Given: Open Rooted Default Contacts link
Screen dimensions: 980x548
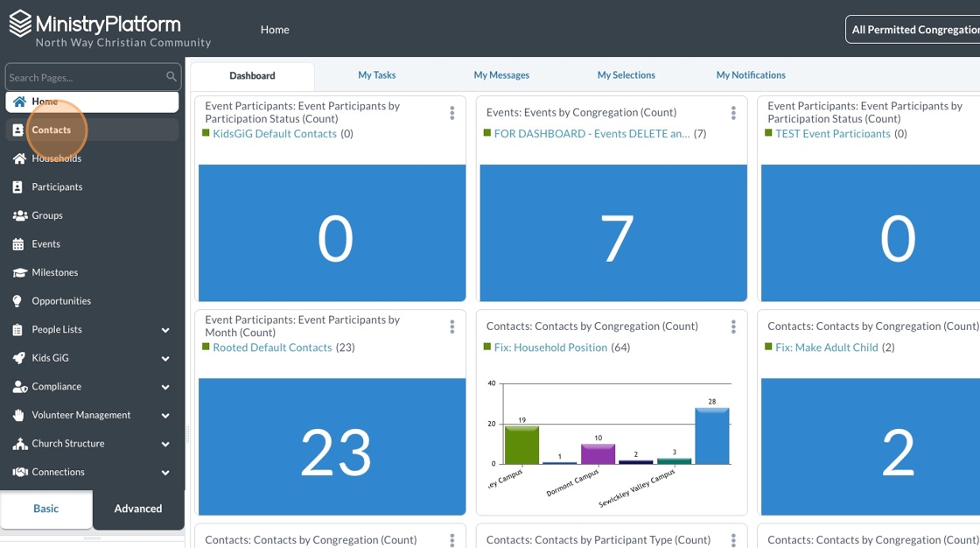Looking at the screenshot, I should (272, 348).
